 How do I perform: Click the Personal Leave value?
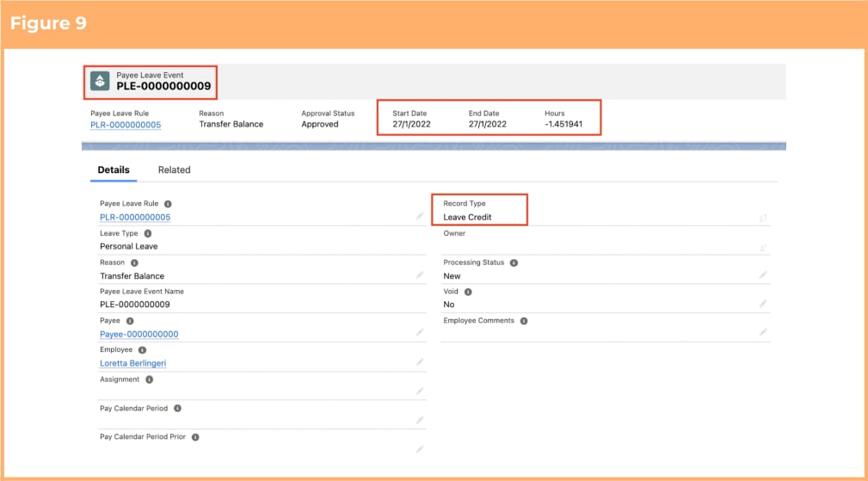tap(128, 246)
